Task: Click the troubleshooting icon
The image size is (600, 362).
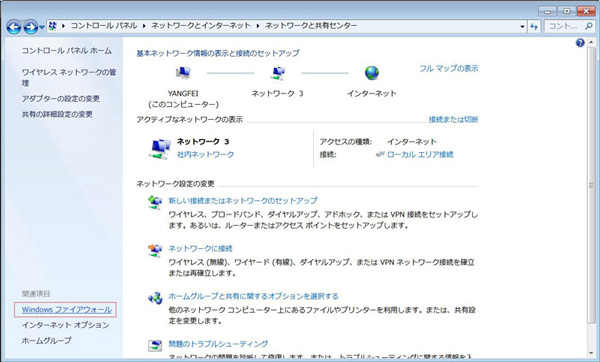Action: 155,346
